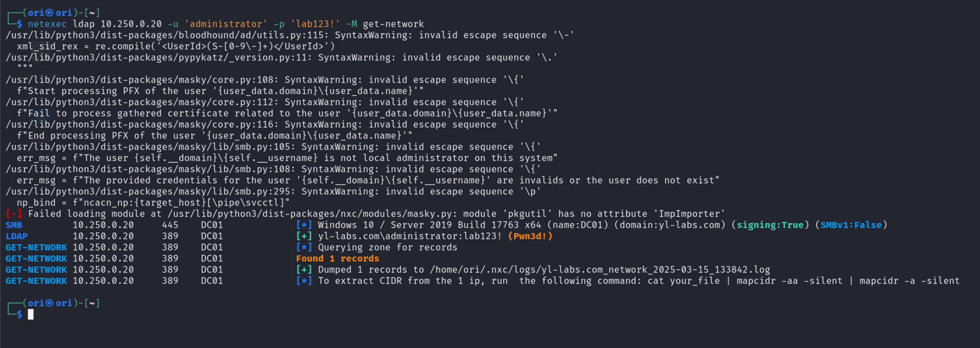Click the [*] marker before To extract CIDR

pos(304,281)
